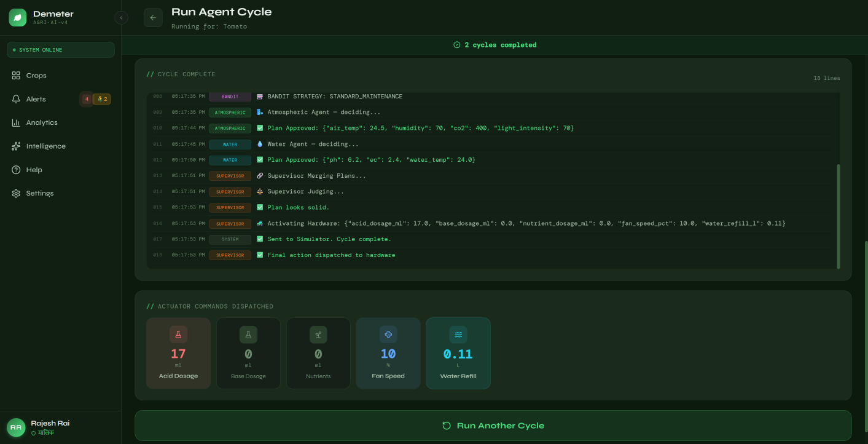
Task: Select the Base Dosage flask card
Action: (248, 353)
